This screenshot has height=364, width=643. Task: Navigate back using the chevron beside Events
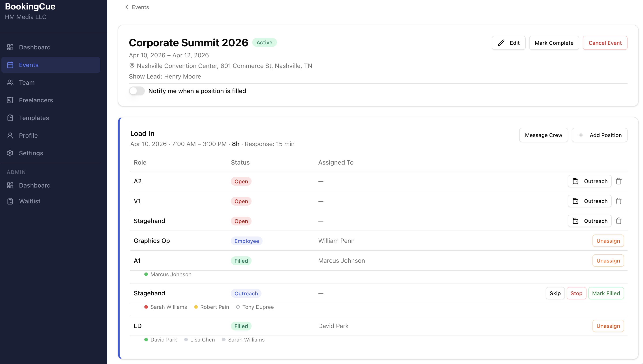pos(126,7)
